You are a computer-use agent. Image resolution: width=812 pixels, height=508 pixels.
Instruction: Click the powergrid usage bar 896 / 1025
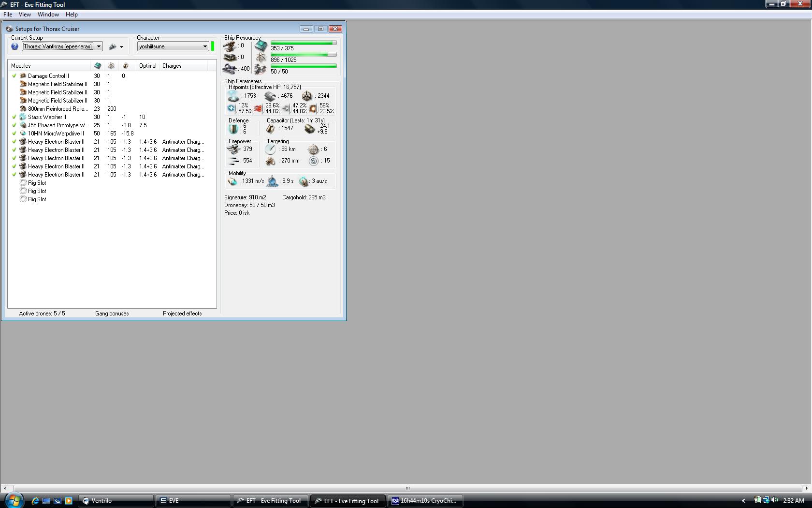coord(304,55)
